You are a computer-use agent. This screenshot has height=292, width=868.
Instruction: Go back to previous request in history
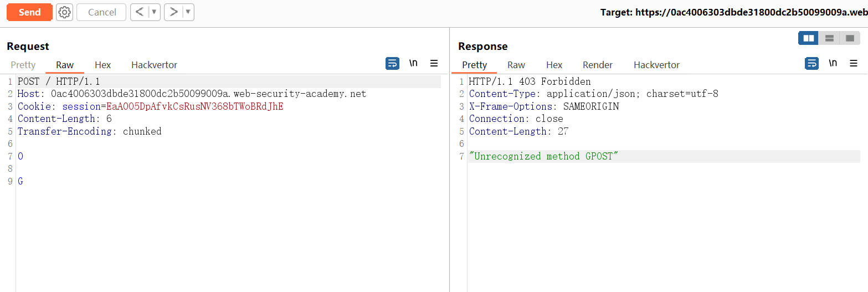point(140,12)
